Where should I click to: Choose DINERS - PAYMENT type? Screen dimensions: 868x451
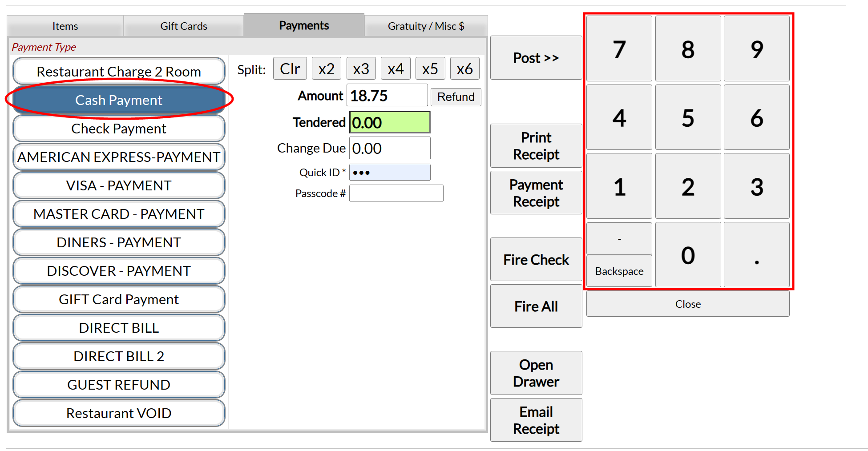(119, 242)
